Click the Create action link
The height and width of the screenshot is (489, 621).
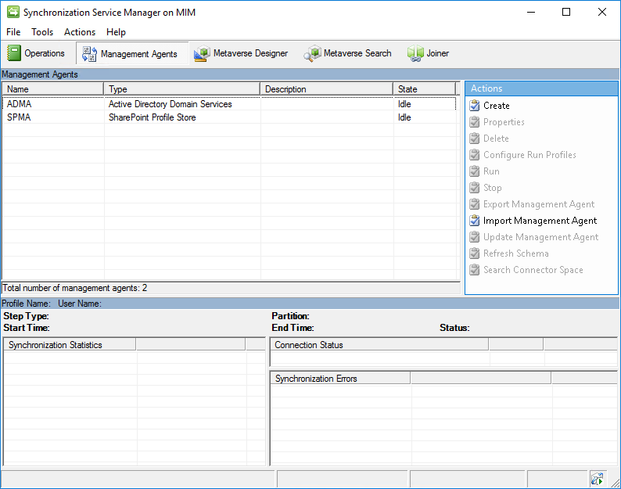[496, 106]
